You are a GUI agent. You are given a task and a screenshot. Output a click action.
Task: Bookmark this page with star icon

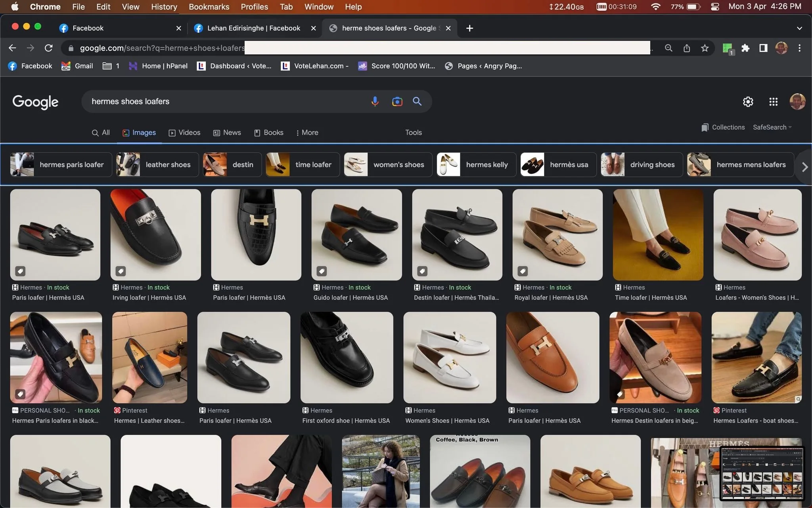click(705, 48)
